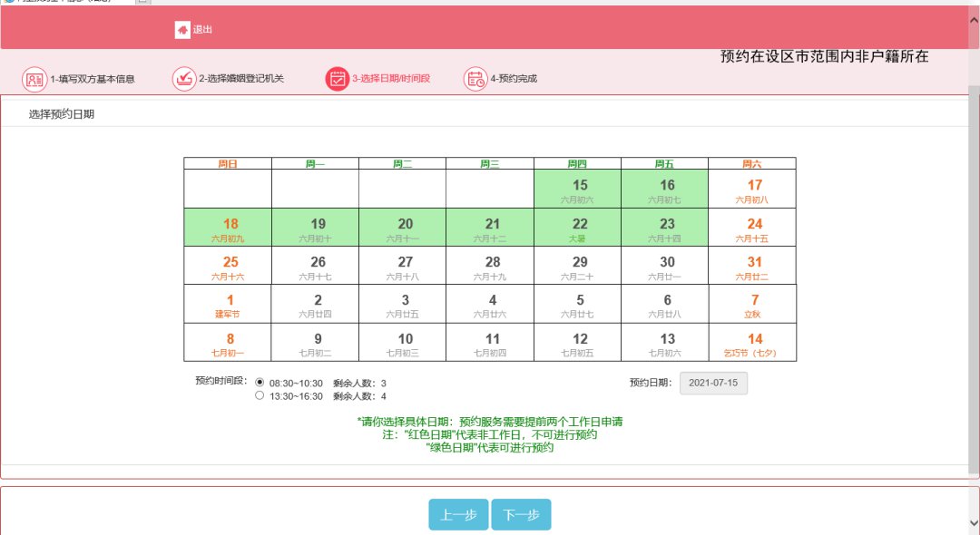Select the 23 六月十四 date cell

[667, 228]
